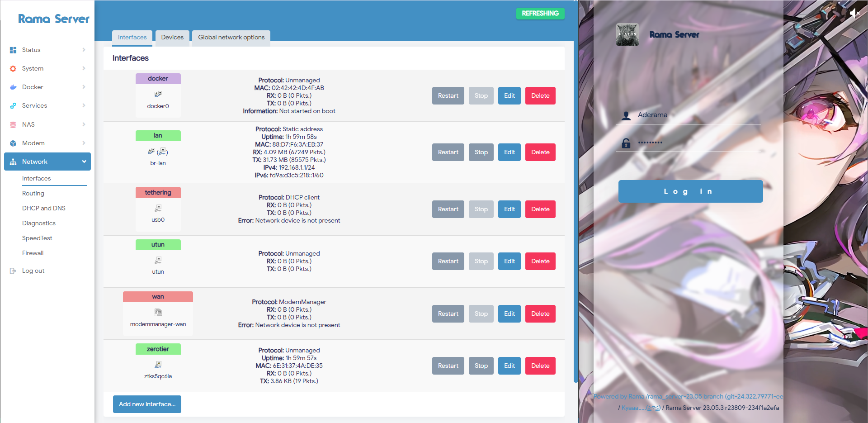Stop the zerotier interface

point(481,366)
